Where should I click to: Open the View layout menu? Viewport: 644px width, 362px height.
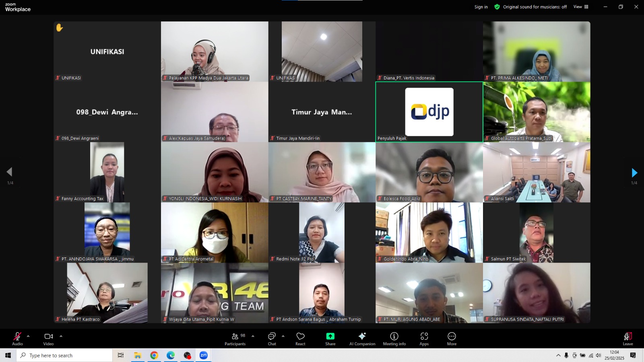[581, 7]
